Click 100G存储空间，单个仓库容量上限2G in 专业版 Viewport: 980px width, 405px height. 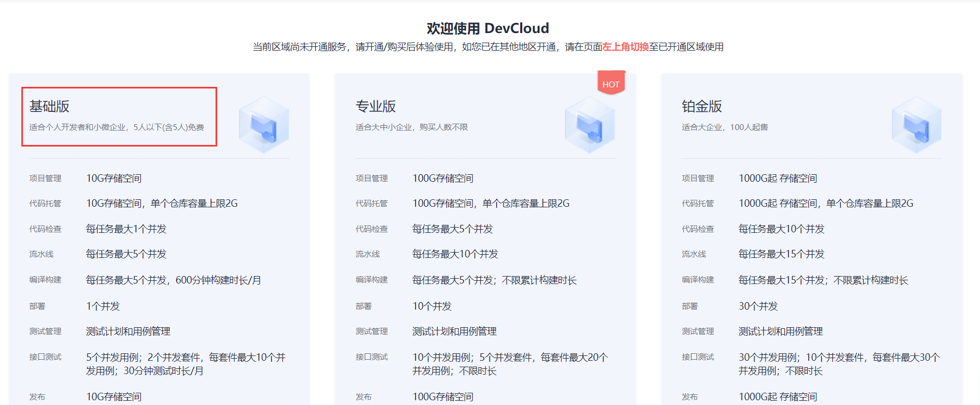pos(491,204)
